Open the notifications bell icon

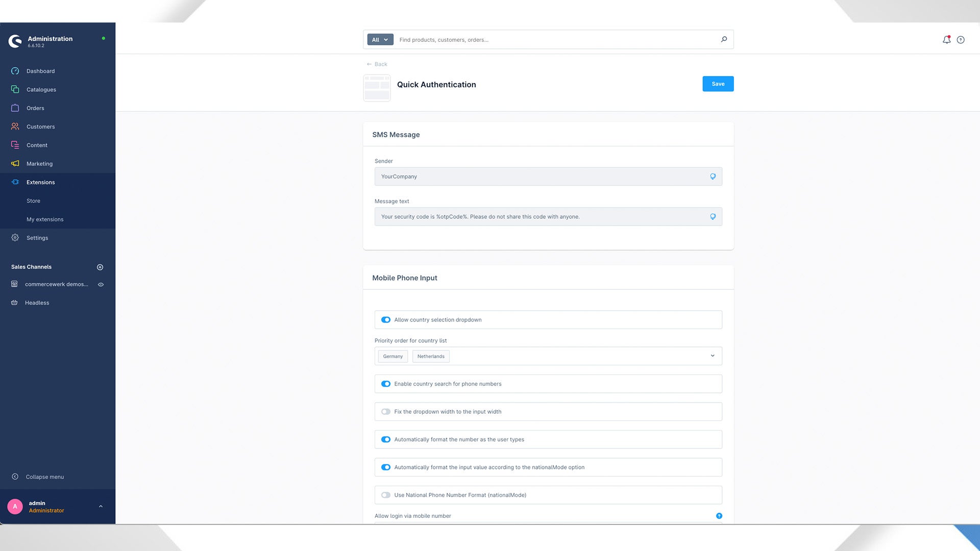(946, 40)
